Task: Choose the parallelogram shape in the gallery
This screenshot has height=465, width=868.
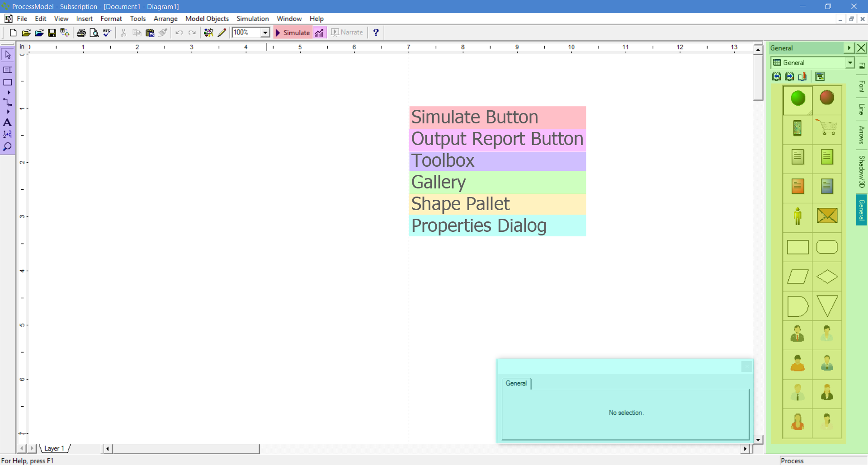Action: (798, 277)
